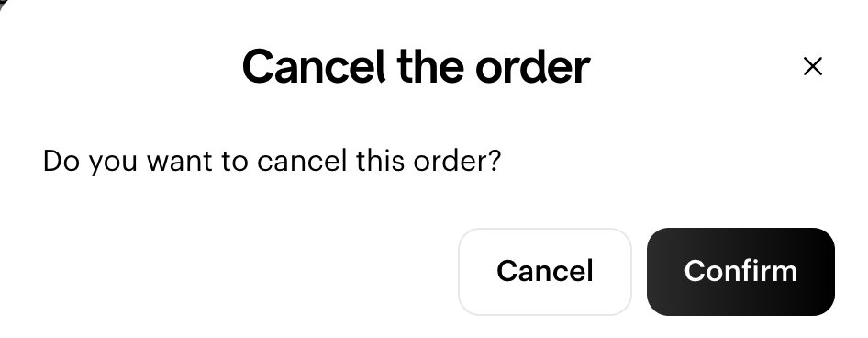868x338 pixels.
Task: Abort the cancellation using Cancel
Action: [x=545, y=272]
